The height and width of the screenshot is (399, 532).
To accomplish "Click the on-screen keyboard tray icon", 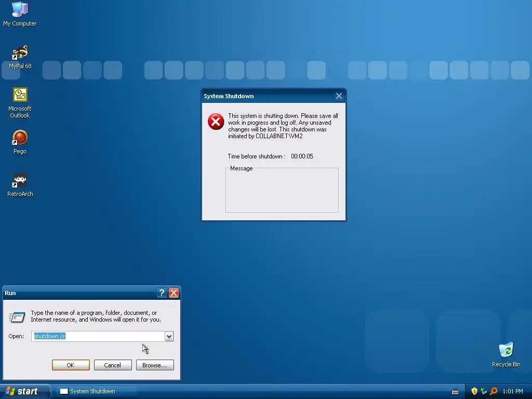I will pos(455,392).
